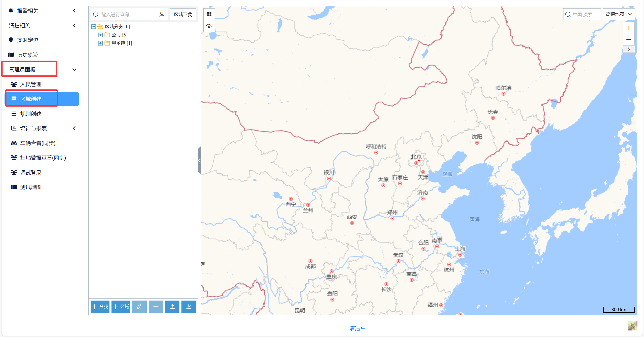Add a new 分类 with plus button

[x=100, y=306]
